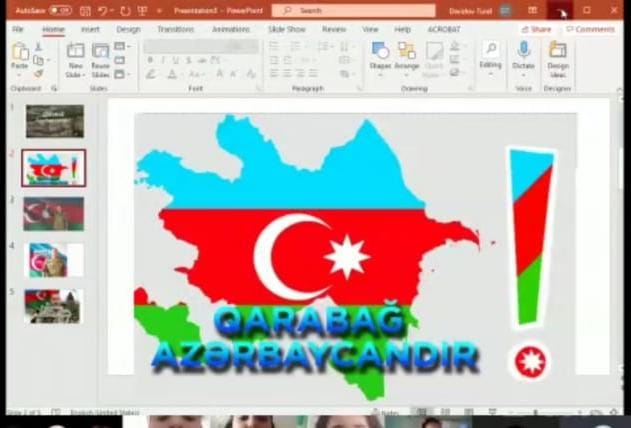Toggle the AutoSave switch
This screenshot has height=428, width=631.
60,10
